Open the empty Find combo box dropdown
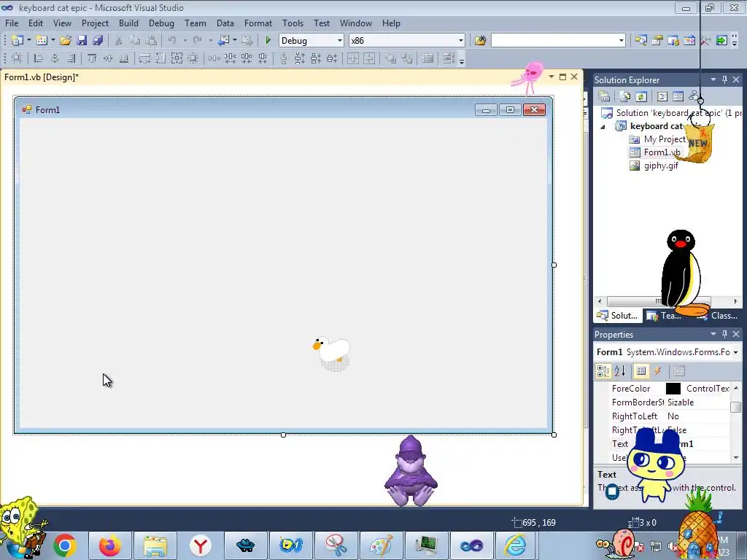The image size is (747, 560). 621,41
